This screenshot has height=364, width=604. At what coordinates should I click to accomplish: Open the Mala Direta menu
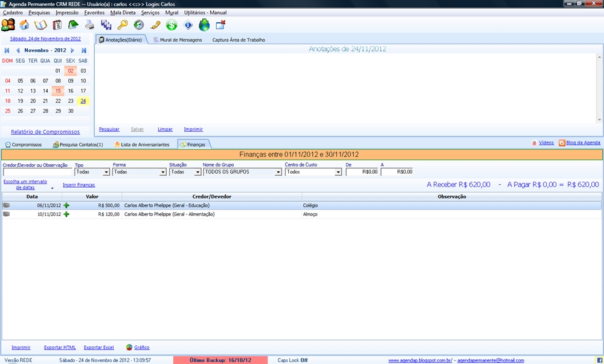123,13
